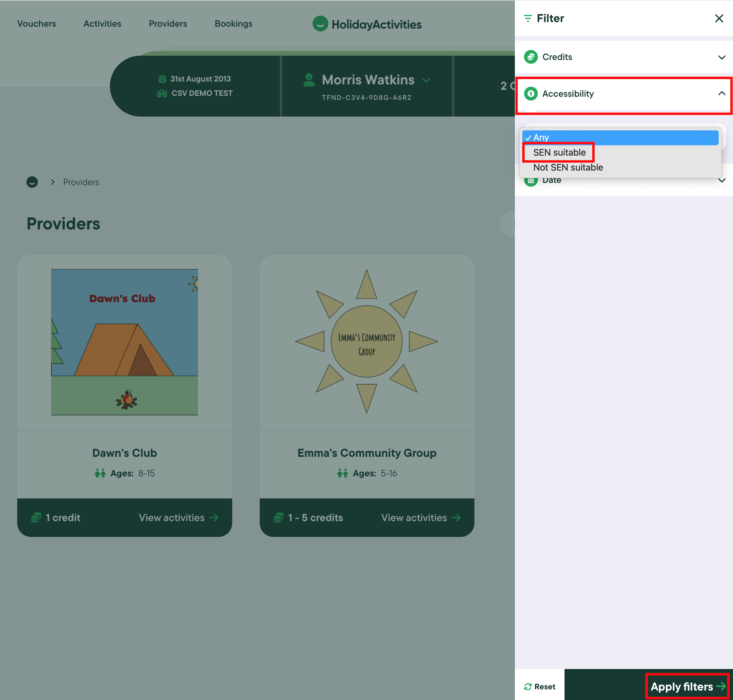
Task: Close the Filter panel with X
Action: click(x=719, y=18)
